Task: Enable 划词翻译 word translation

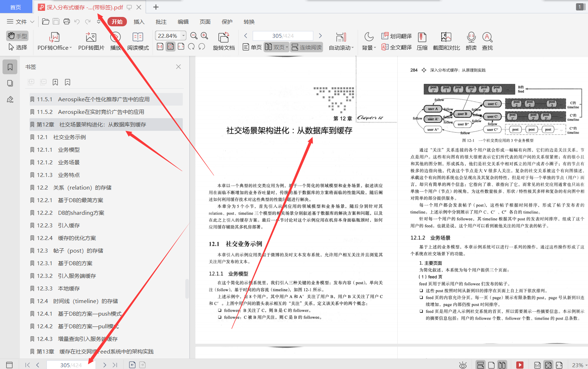Action: click(x=397, y=36)
